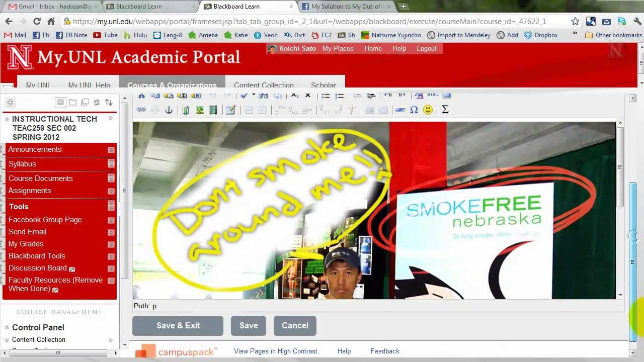Click the notepad-with-pencil icon in toolbar
Viewport: 644px width, 362px height.
pyautogui.click(x=230, y=110)
